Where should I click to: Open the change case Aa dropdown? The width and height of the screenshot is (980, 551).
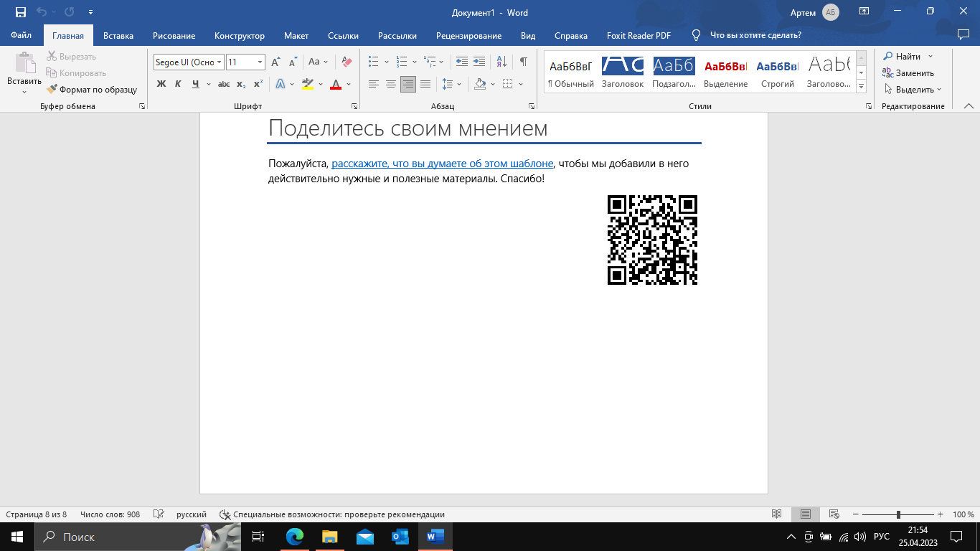click(x=318, y=62)
